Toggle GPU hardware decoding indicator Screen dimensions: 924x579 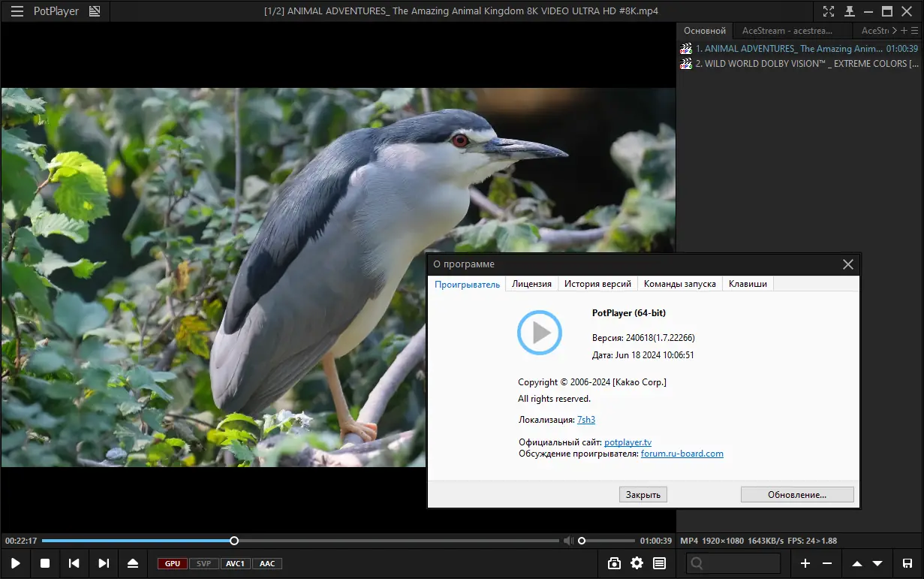172,563
